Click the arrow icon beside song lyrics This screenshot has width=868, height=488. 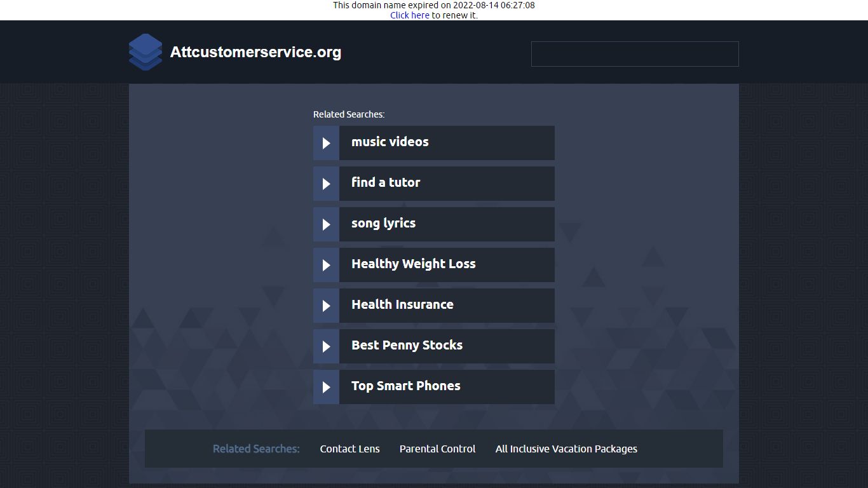coord(326,224)
